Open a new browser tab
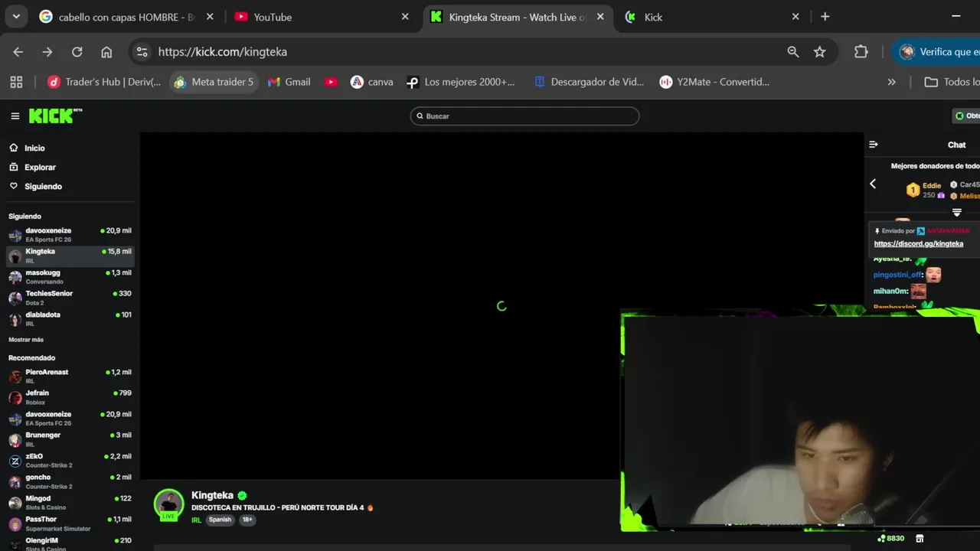The width and height of the screenshot is (980, 551). [x=825, y=17]
